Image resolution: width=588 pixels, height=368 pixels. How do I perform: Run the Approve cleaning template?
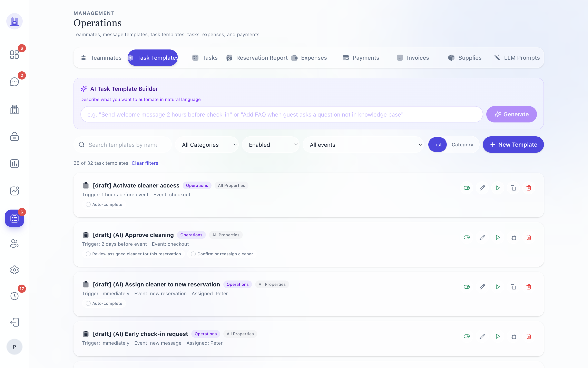498,237
